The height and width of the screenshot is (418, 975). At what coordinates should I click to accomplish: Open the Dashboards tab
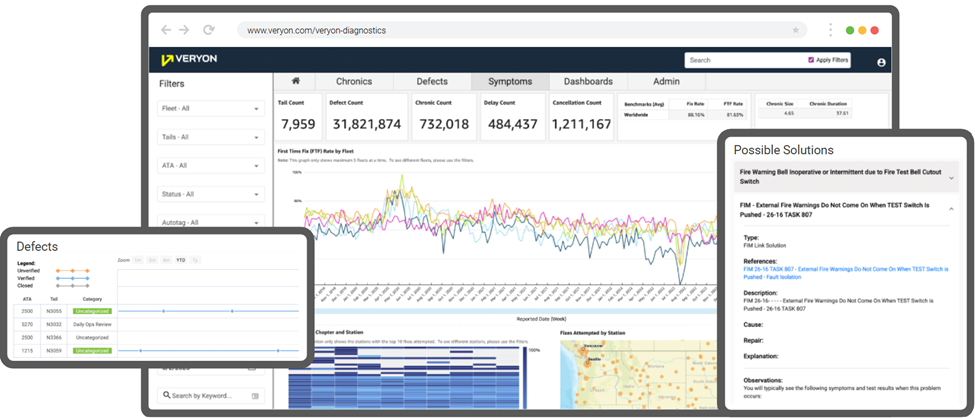tap(588, 82)
